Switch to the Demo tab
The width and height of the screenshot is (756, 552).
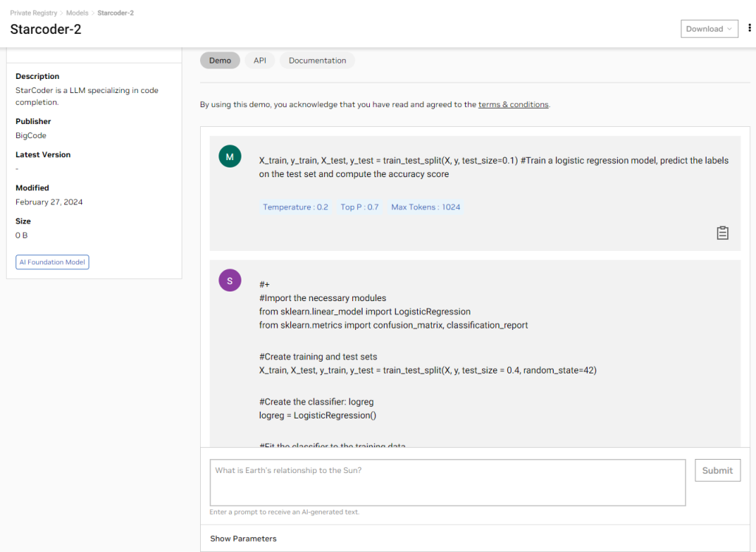click(x=220, y=61)
